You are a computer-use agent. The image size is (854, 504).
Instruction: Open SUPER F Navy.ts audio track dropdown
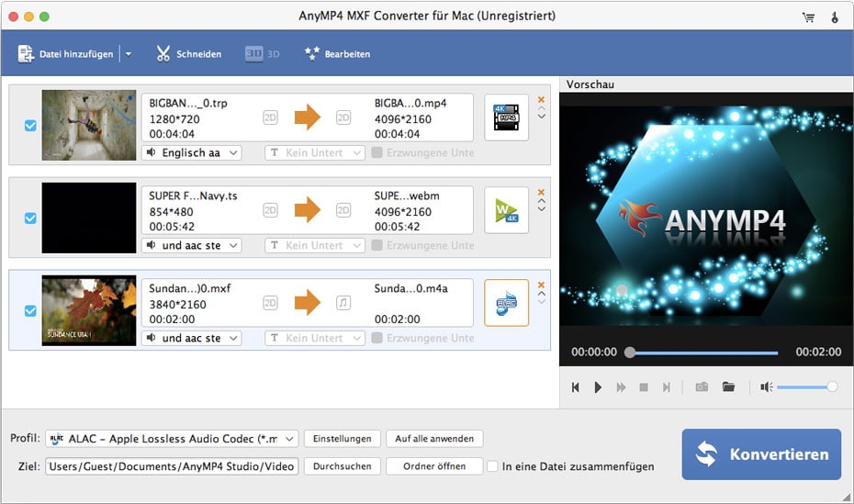pos(192,245)
